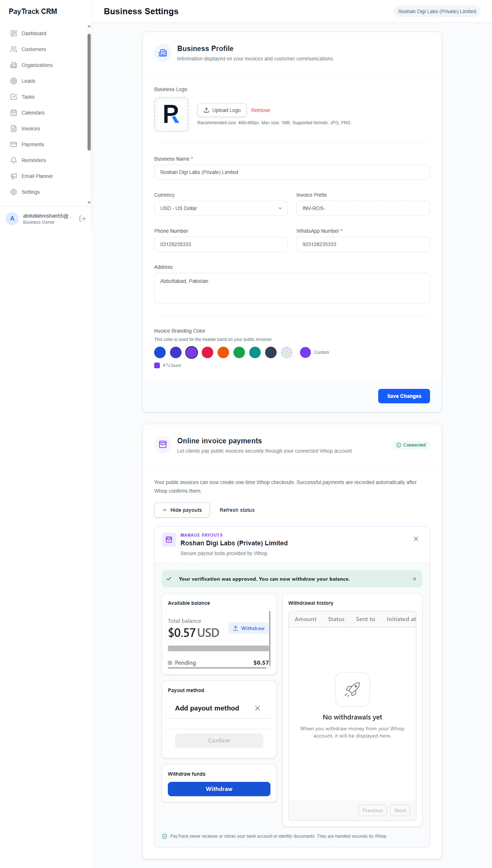Click the Business Name input field
The height and width of the screenshot is (868, 492).
coord(292,172)
